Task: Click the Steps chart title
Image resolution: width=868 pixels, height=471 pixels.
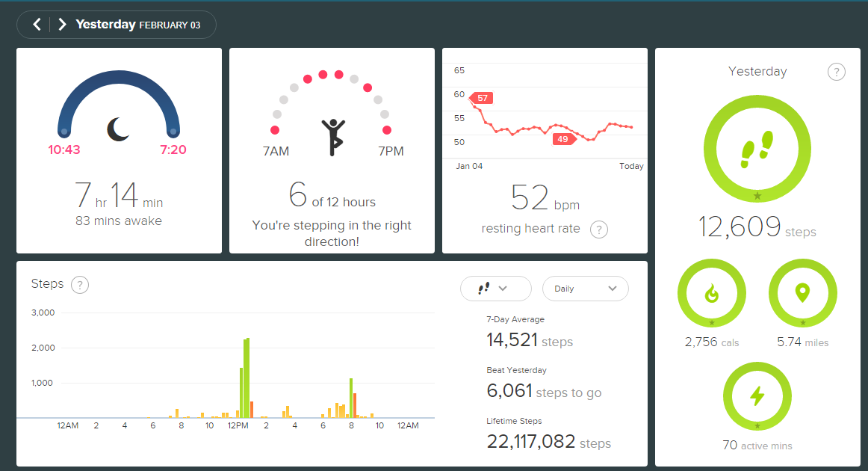Action: coord(48,283)
